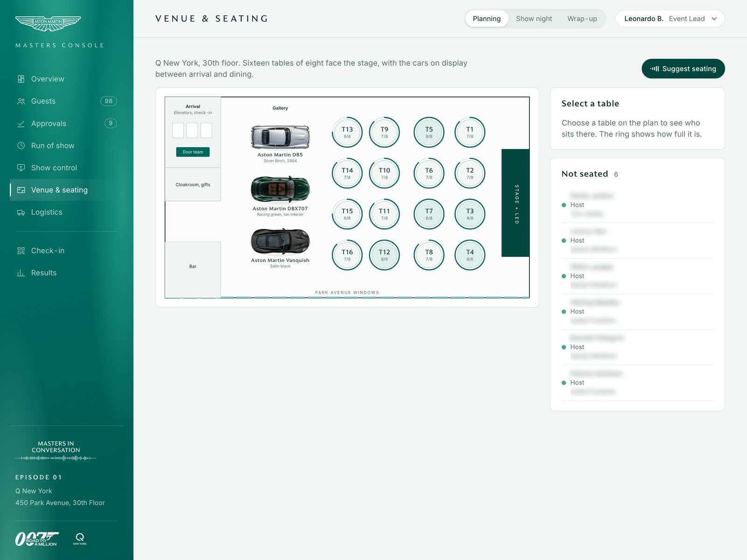Click the Aston Martin wings logo

click(48, 23)
